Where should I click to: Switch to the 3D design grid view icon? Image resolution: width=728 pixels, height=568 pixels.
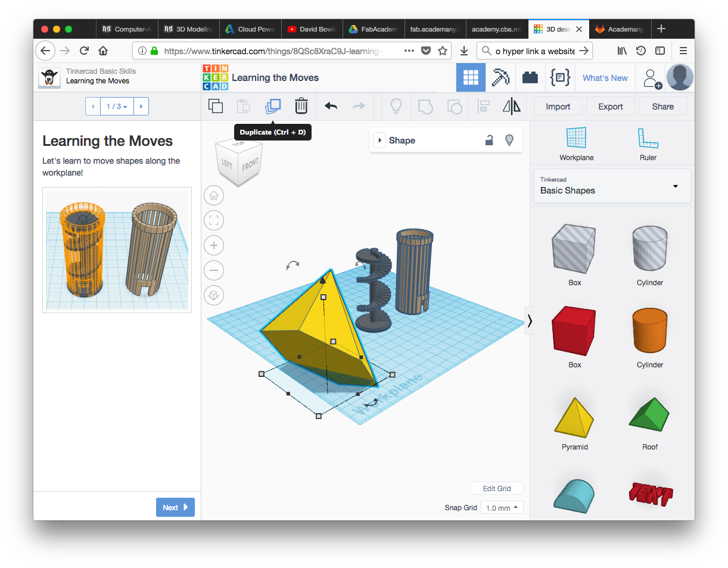click(x=471, y=78)
